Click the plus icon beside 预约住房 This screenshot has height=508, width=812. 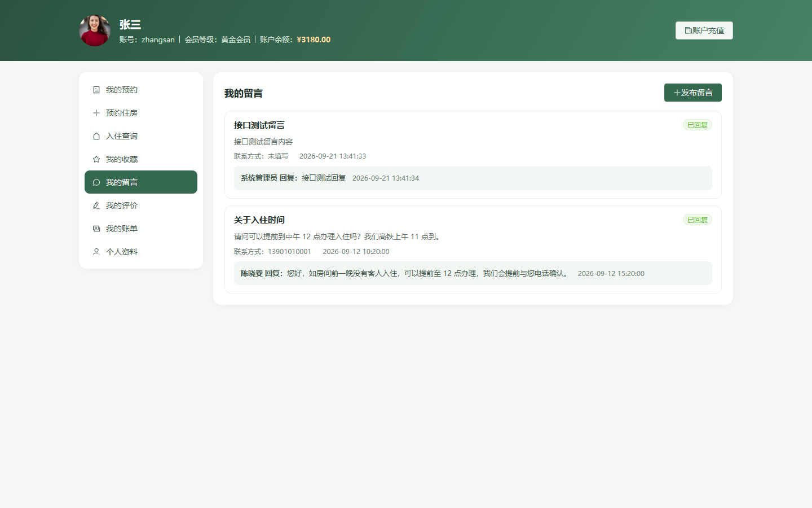click(x=96, y=113)
